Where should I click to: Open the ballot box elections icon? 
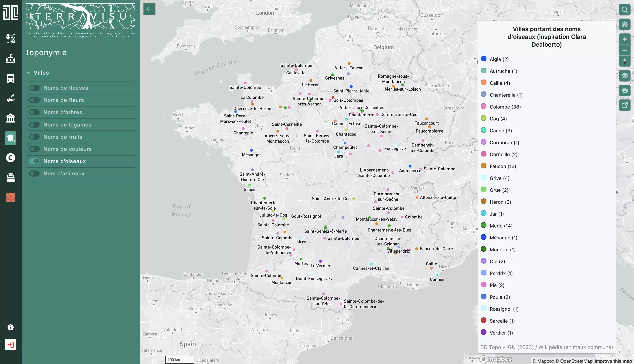coord(11,177)
